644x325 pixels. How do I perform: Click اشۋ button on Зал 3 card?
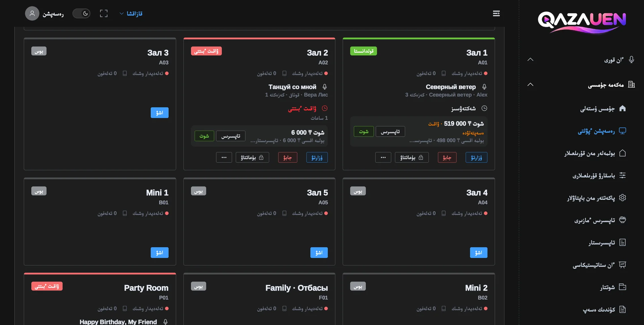[x=160, y=113]
